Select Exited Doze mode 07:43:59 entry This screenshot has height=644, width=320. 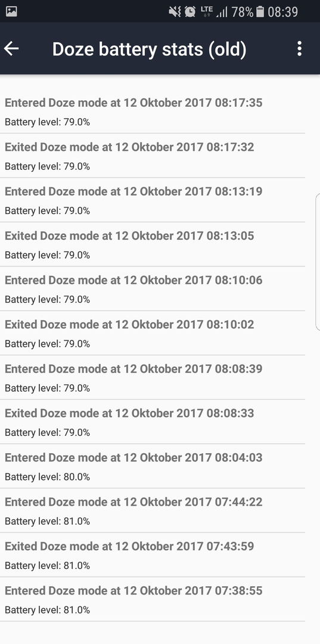[x=152, y=555]
